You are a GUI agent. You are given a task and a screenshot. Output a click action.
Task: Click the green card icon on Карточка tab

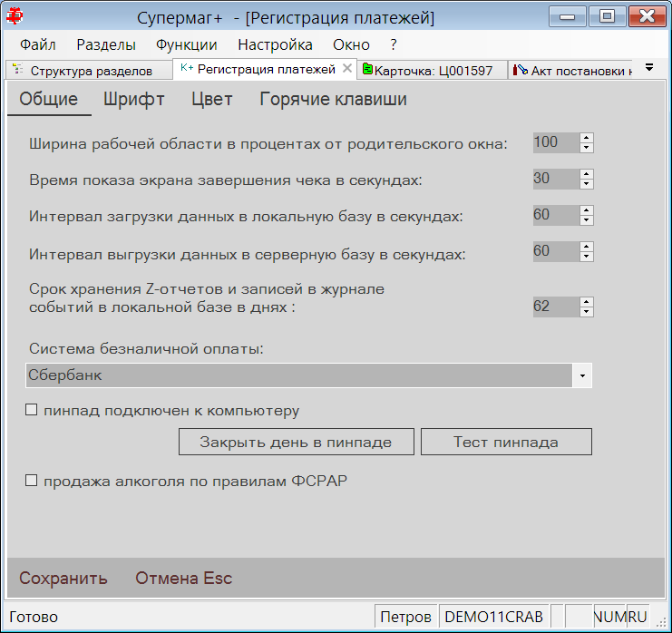(367, 69)
